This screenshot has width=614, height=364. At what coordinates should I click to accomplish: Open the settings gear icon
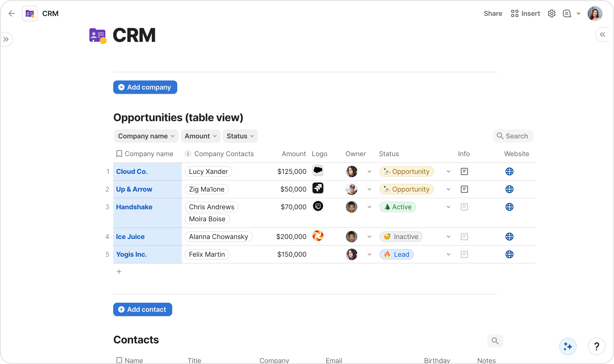click(x=551, y=13)
